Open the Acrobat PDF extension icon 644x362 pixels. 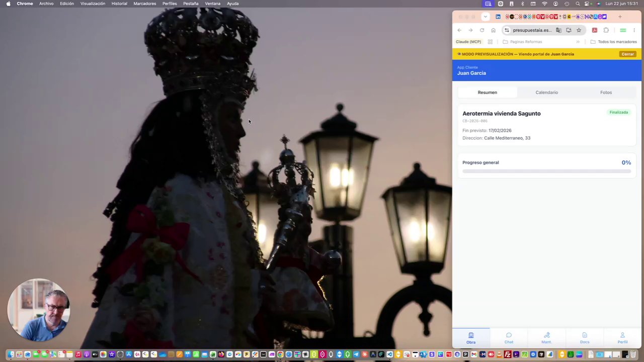(x=595, y=30)
